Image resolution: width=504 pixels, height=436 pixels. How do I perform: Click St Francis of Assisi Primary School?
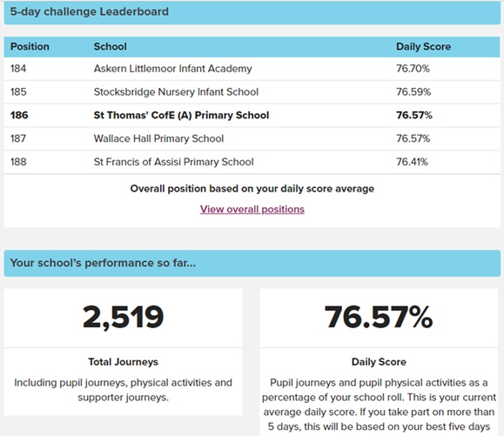173,162
